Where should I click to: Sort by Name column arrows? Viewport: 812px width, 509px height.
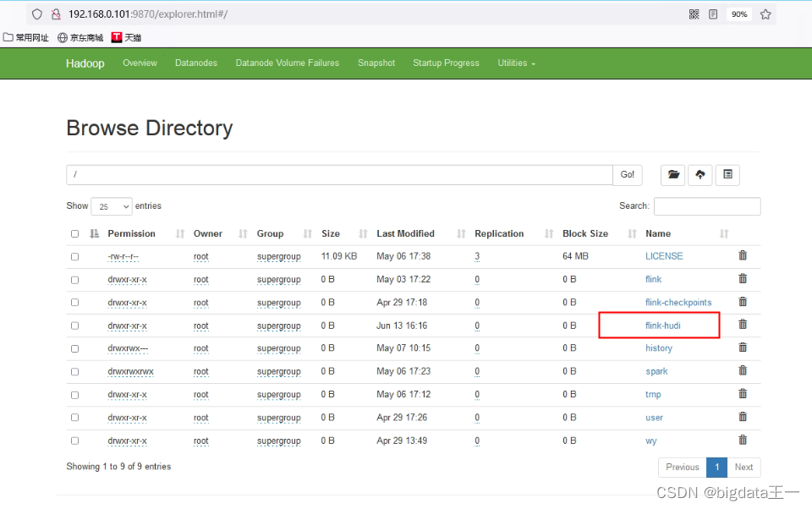(x=724, y=234)
